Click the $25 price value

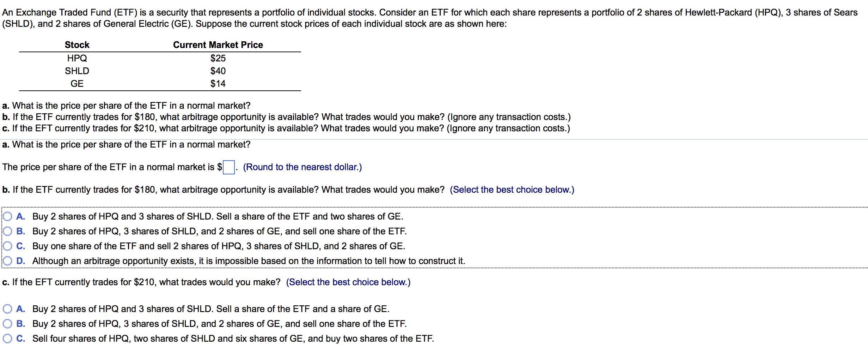pos(218,58)
